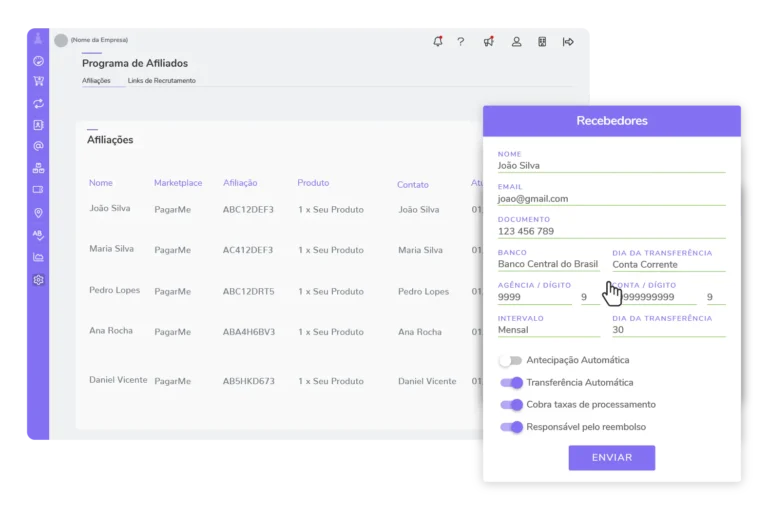Open the A/B test sidebar icon
Image resolution: width=768 pixels, height=510 pixels.
coord(38,235)
